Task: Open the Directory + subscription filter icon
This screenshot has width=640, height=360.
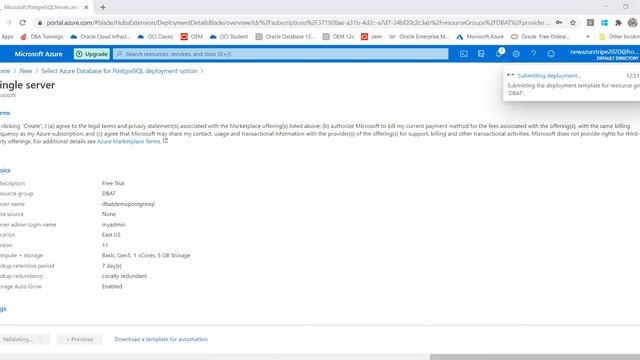Action: (481, 54)
